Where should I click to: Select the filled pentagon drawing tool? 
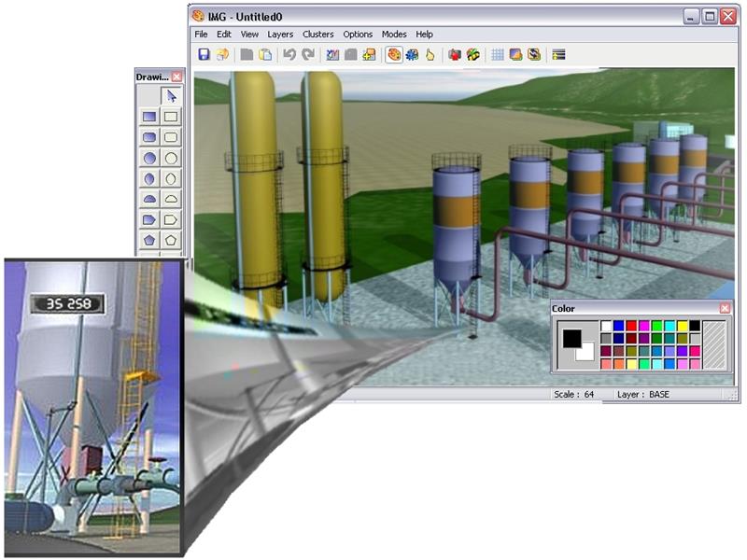coord(149,241)
